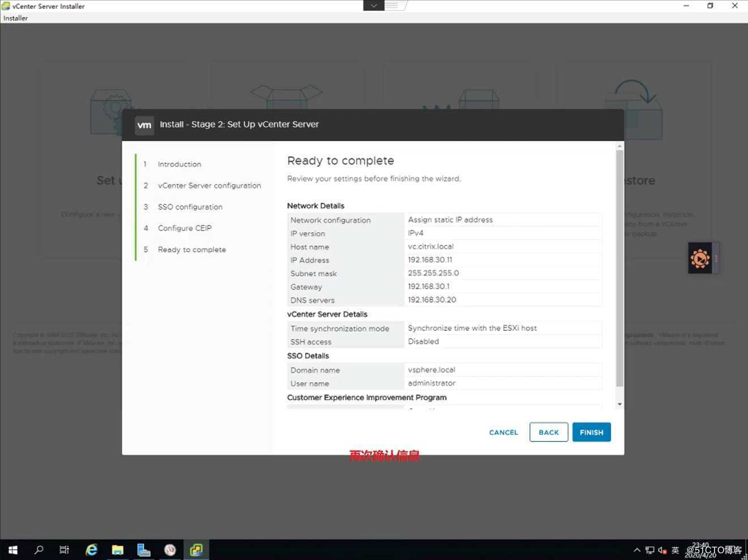Show hidden system tray icons

coord(637,550)
